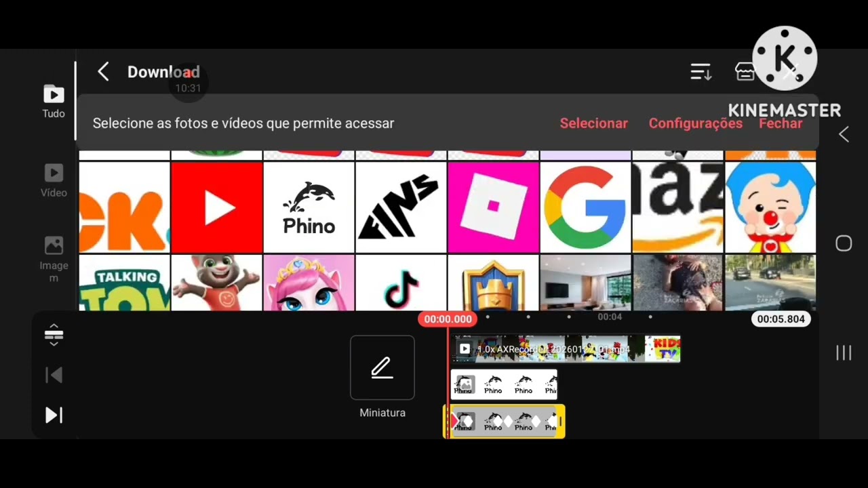Jump to the previous point on the timeline
The height and width of the screenshot is (488, 868).
[54, 375]
